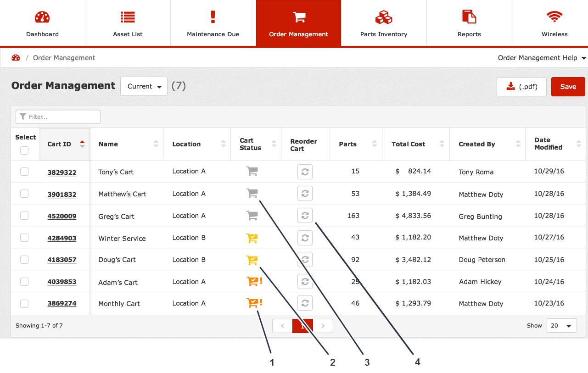Expand the Order Management Help menu
Viewport: 588px width, 373px height.
point(542,58)
